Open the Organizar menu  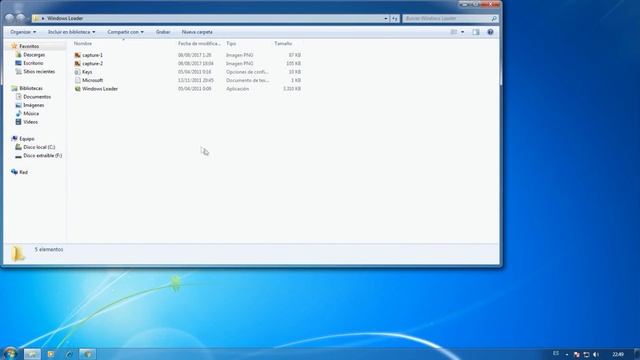coord(23,32)
